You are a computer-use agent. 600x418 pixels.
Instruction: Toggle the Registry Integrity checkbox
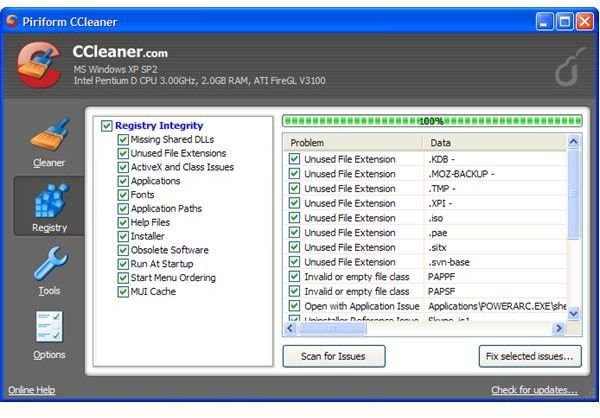tap(106, 126)
